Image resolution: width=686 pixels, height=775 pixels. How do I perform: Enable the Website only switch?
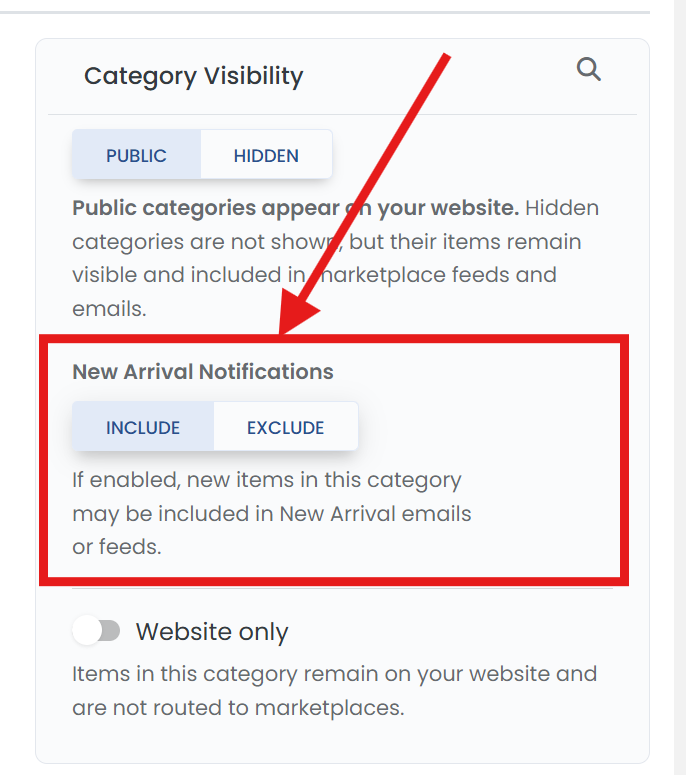[x=96, y=631]
